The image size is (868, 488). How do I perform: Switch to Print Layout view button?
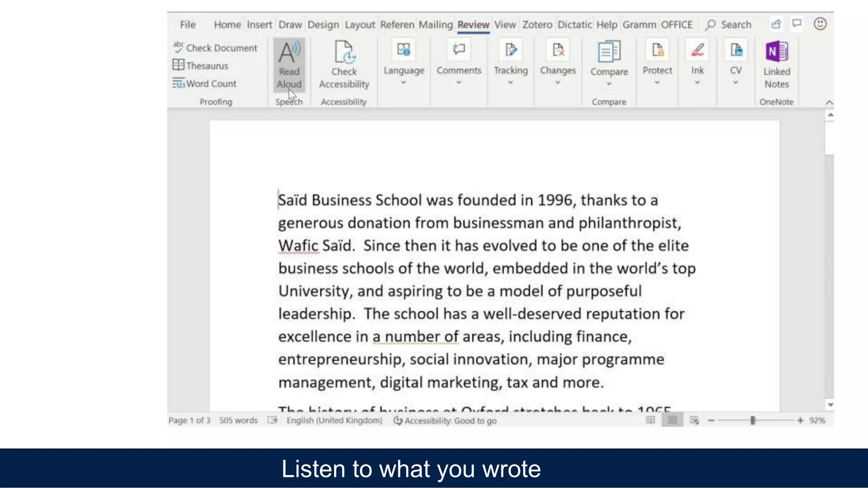[x=672, y=420]
